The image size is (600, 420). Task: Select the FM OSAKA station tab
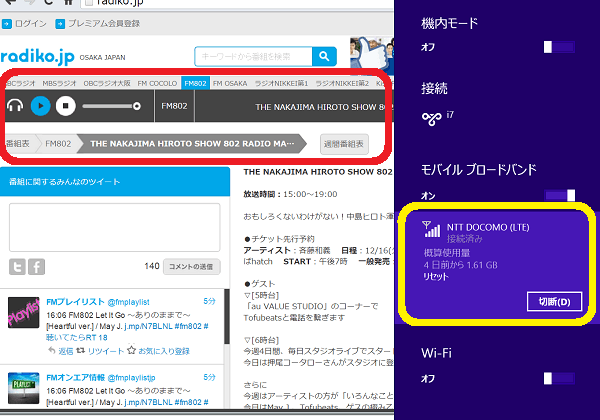click(230, 83)
